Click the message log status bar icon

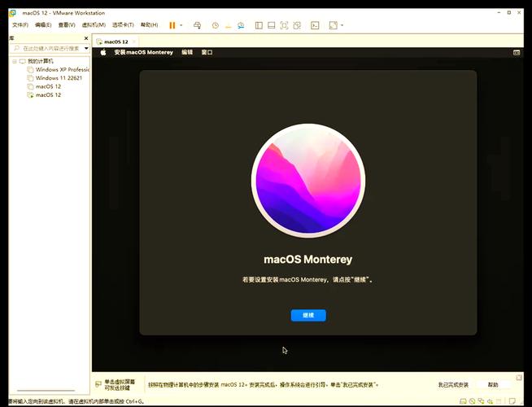[512, 401]
